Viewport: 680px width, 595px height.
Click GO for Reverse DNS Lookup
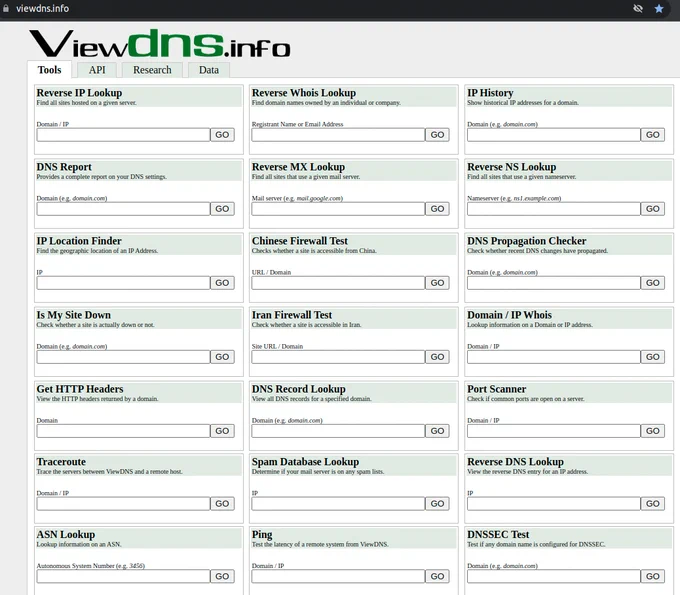(x=653, y=504)
